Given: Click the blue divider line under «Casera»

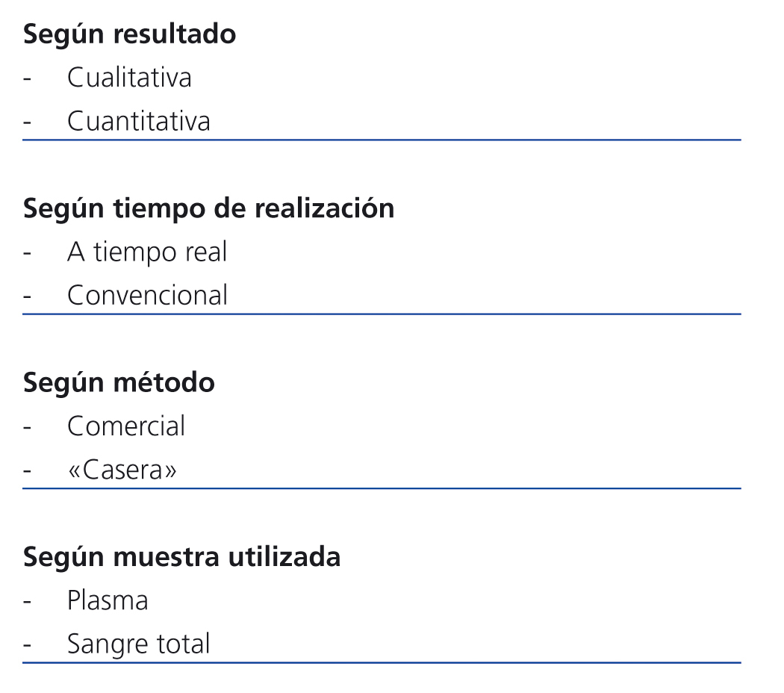Looking at the screenshot, I should pos(381,488).
